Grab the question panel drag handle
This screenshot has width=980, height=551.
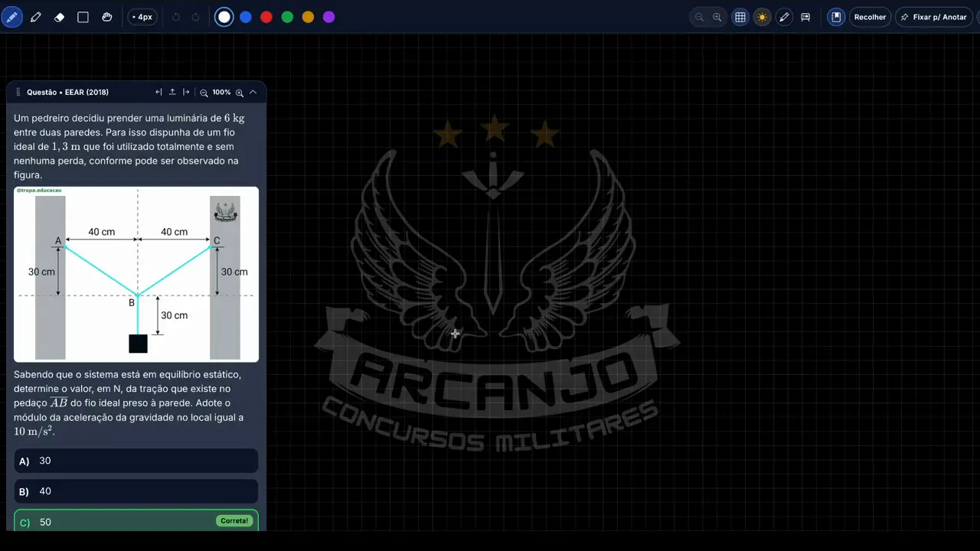tap(18, 92)
